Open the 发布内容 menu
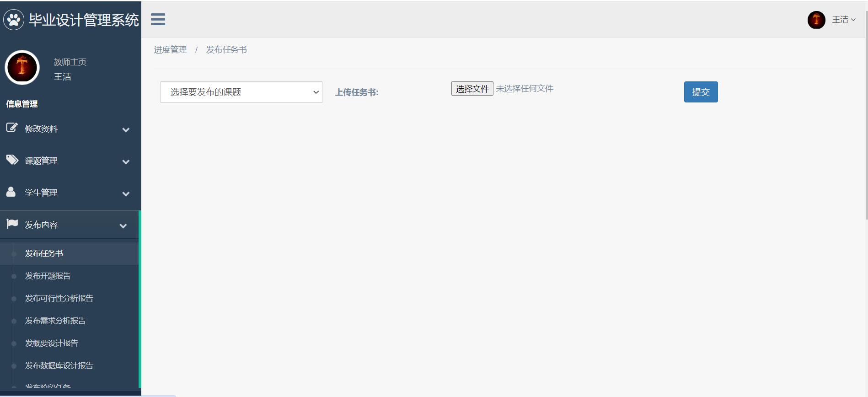868x397 pixels. click(x=70, y=225)
